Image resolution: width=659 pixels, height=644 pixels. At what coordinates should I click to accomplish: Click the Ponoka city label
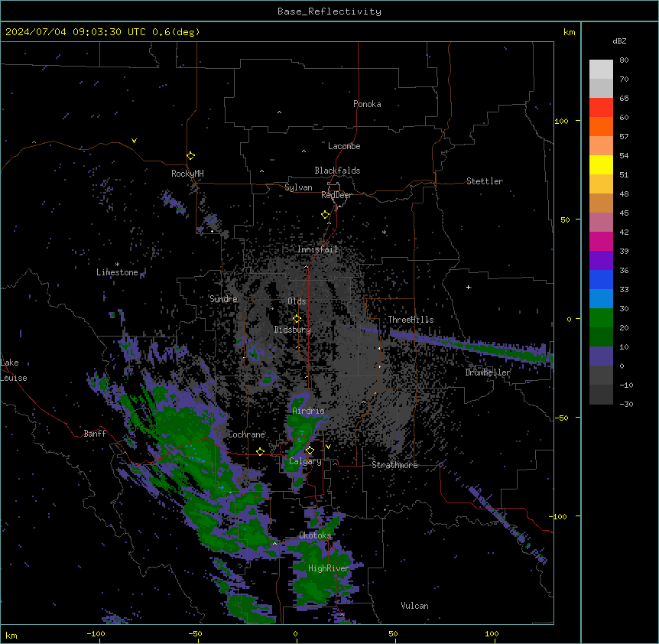[367, 104]
